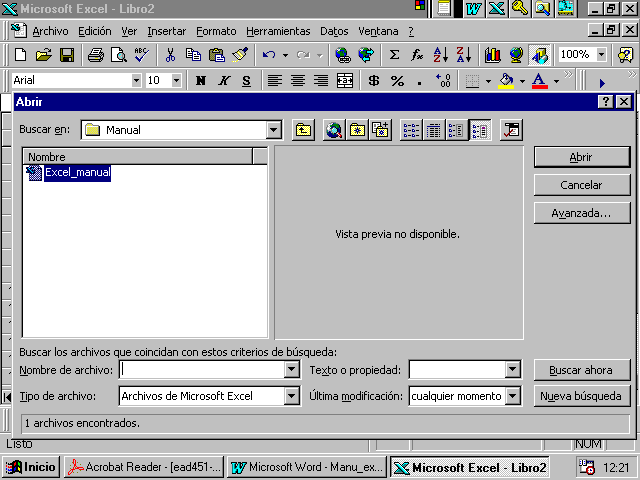Screen dimensions: 640x480
Task: Open Texto o propiedad dropdown arrow
Action: pos(512,370)
